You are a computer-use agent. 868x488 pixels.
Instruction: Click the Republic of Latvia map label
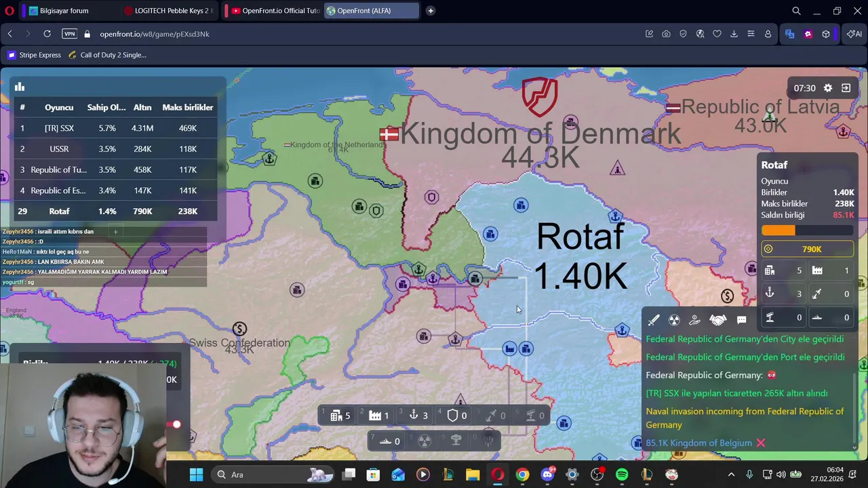pos(760,106)
